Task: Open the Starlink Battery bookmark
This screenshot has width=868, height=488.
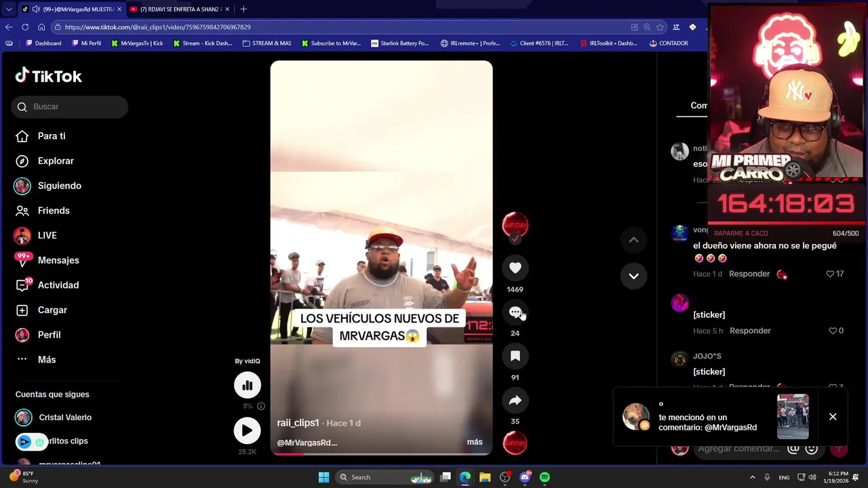Action: pos(400,43)
